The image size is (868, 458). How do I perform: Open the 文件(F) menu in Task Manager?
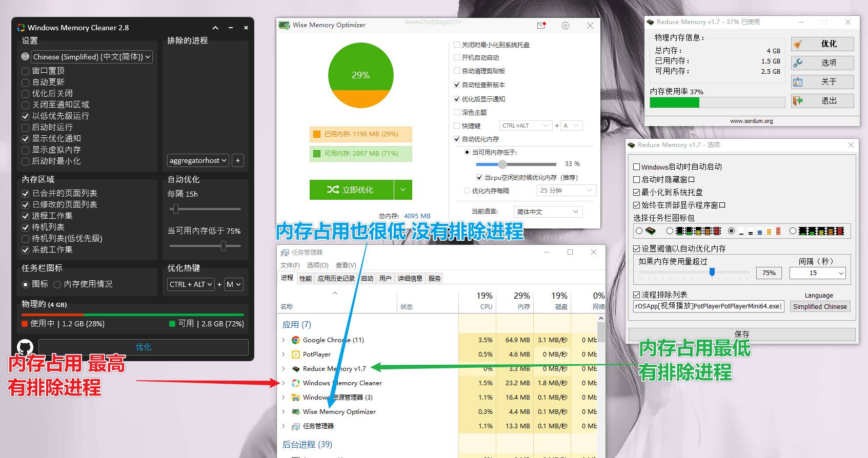[x=290, y=265]
